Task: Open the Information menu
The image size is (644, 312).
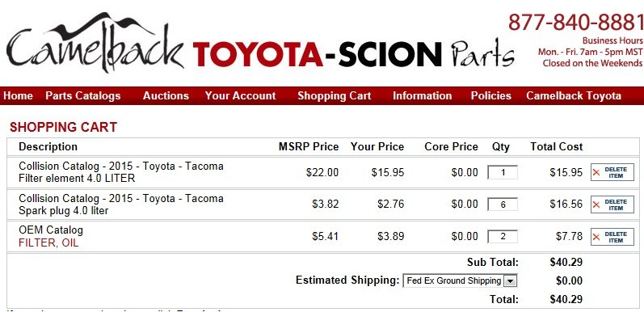Action: [423, 95]
